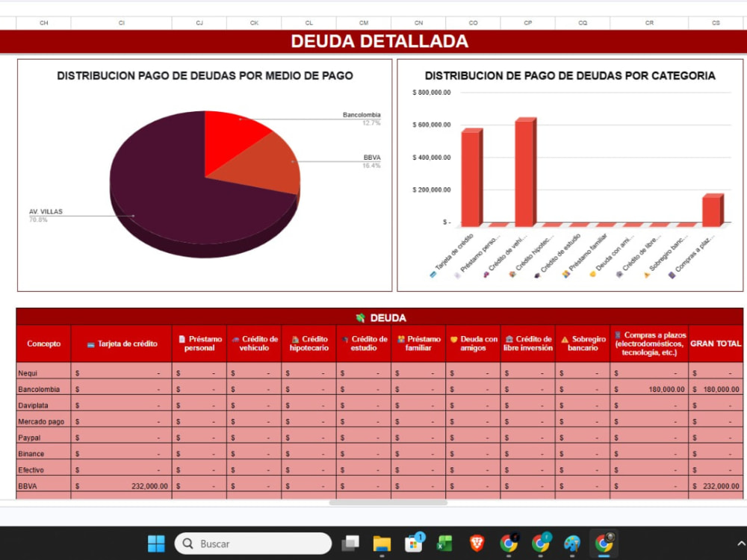Select the Binance row label cell
Screen dimensions: 747x560
43,452
